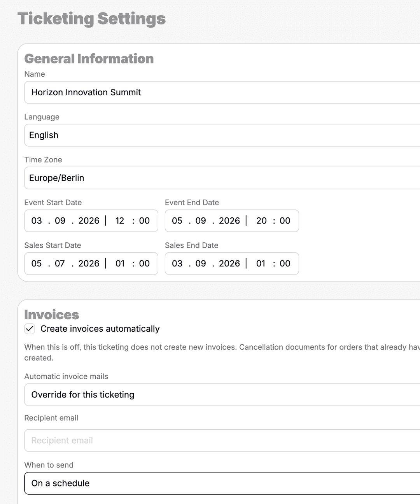Click the invoice help text paragraph
This screenshot has width=420, height=504.
[x=222, y=352]
